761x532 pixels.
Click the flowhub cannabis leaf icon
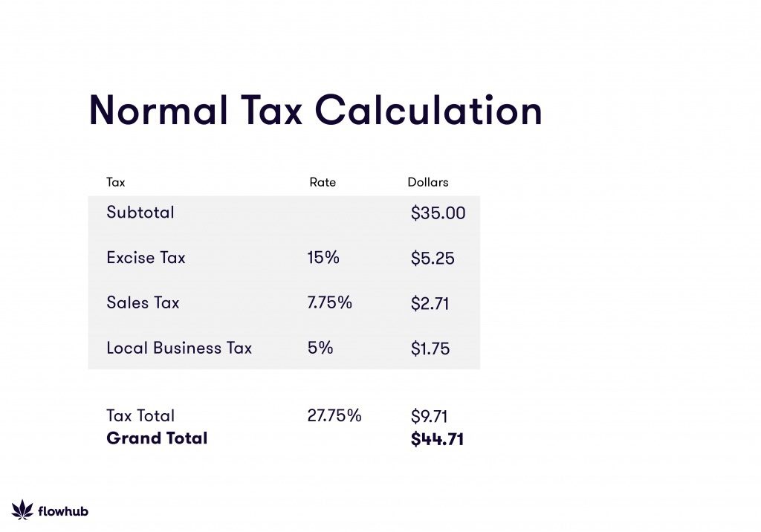(x=22, y=510)
